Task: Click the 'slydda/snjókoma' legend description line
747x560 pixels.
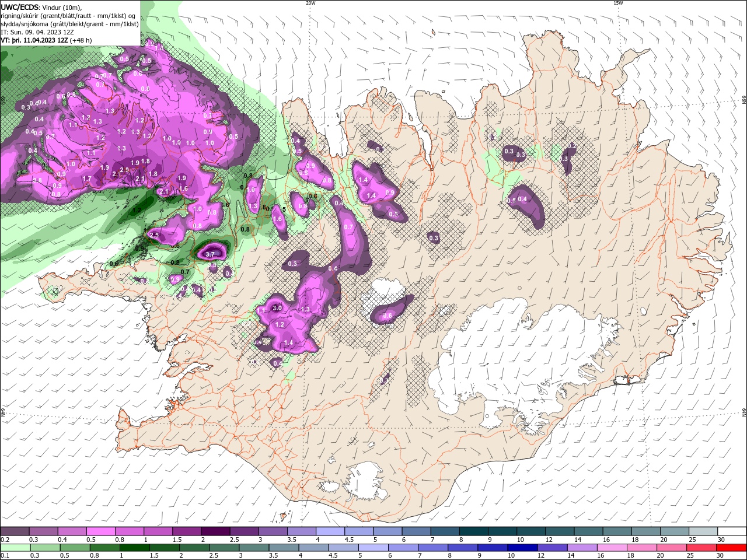Action: point(70,24)
